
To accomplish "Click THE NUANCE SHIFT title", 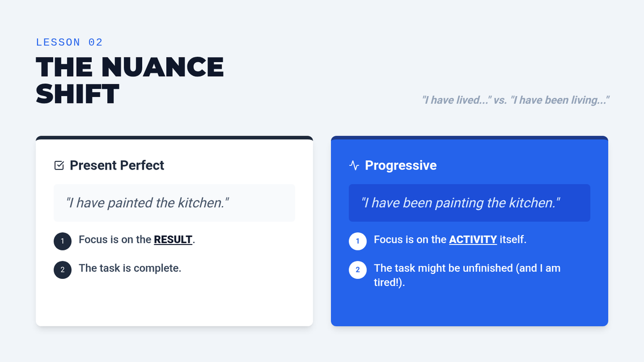I will [129, 80].
